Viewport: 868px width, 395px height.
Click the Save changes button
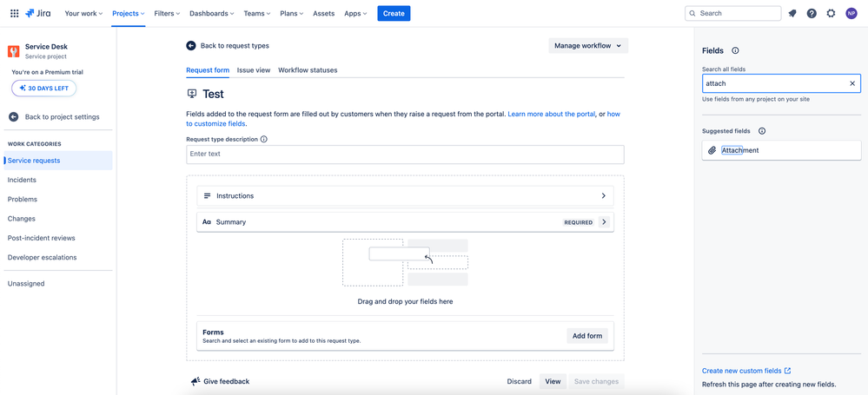point(596,381)
